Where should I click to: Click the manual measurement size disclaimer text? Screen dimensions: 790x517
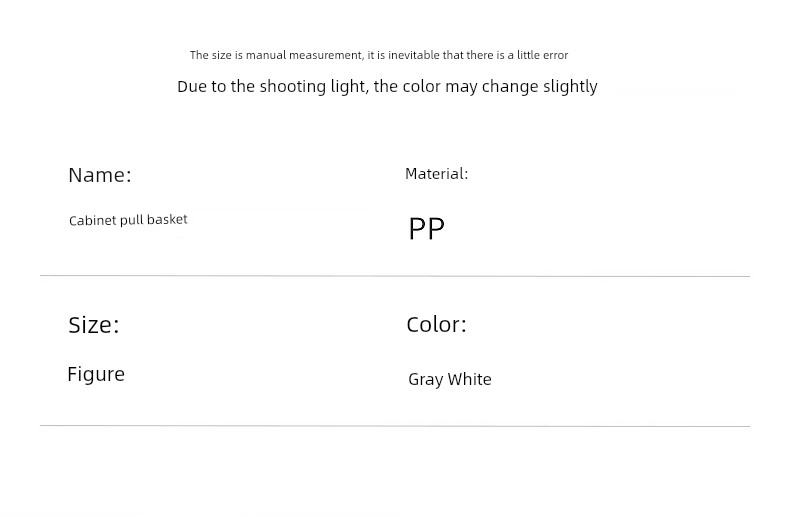pos(378,55)
